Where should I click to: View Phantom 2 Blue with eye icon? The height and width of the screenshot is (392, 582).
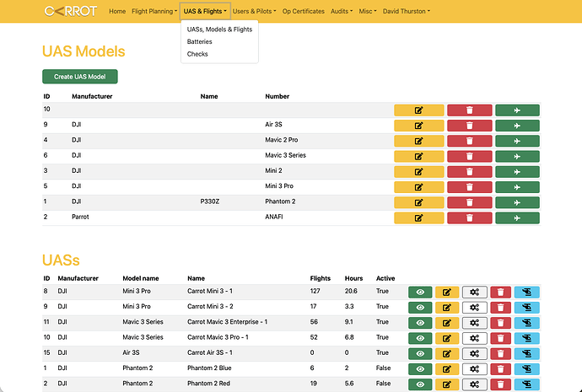point(420,369)
